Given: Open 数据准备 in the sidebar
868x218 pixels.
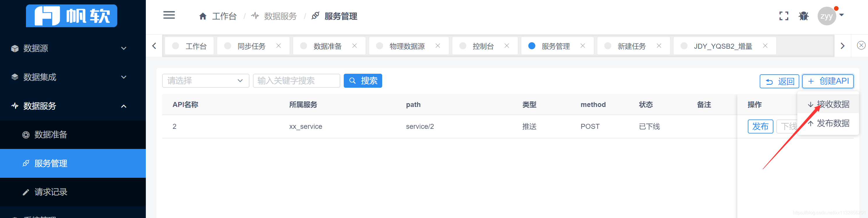Looking at the screenshot, I should (x=73, y=135).
